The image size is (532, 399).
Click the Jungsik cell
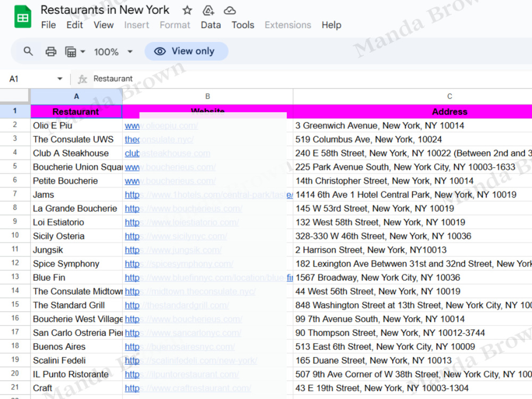[76, 250]
